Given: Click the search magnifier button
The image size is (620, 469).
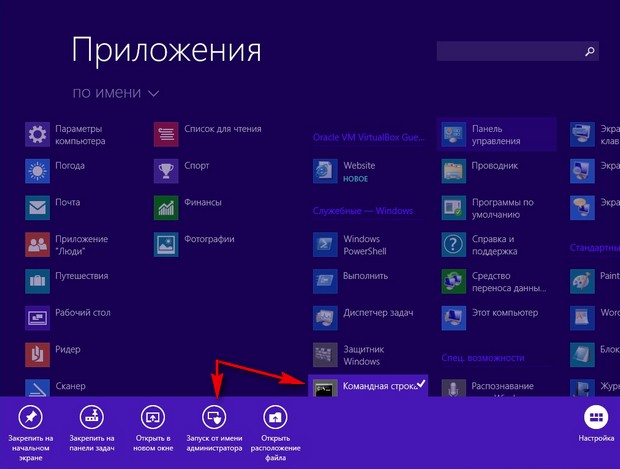Looking at the screenshot, I should pyautogui.click(x=590, y=51).
